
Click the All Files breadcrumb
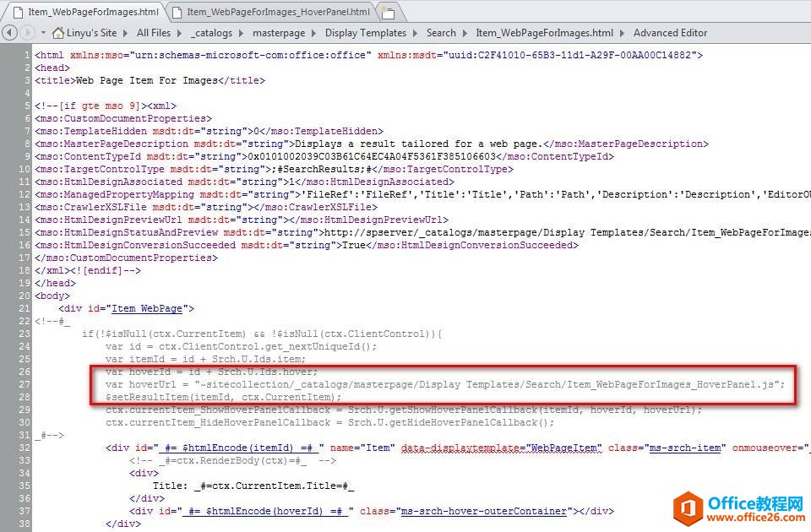(154, 33)
